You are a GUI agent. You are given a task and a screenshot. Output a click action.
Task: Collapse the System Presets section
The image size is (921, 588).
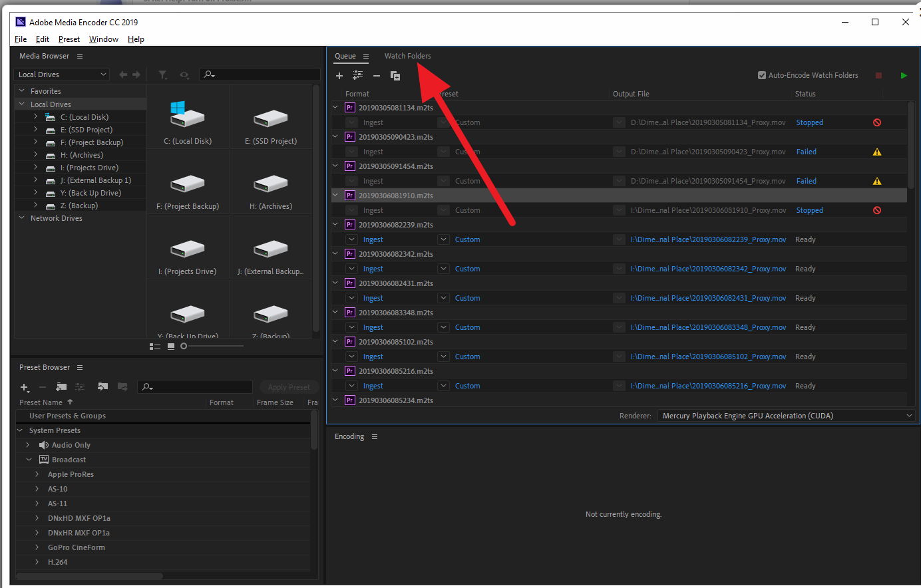point(20,430)
